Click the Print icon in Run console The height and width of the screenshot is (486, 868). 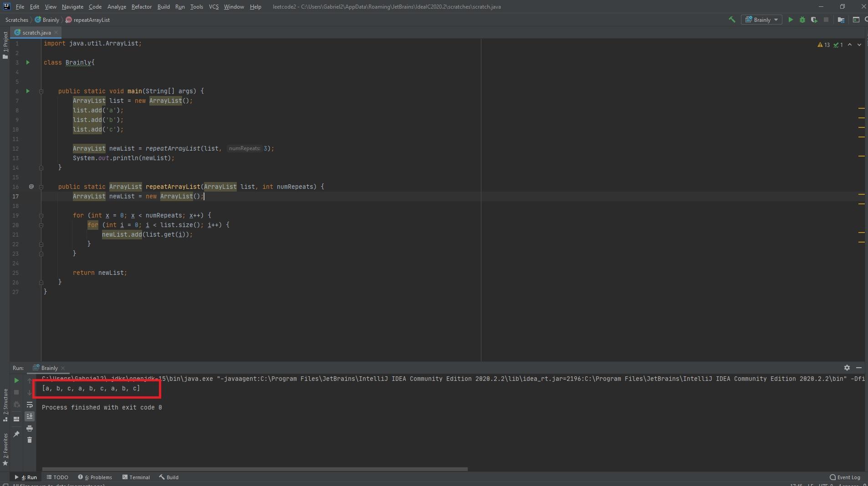pyautogui.click(x=30, y=428)
